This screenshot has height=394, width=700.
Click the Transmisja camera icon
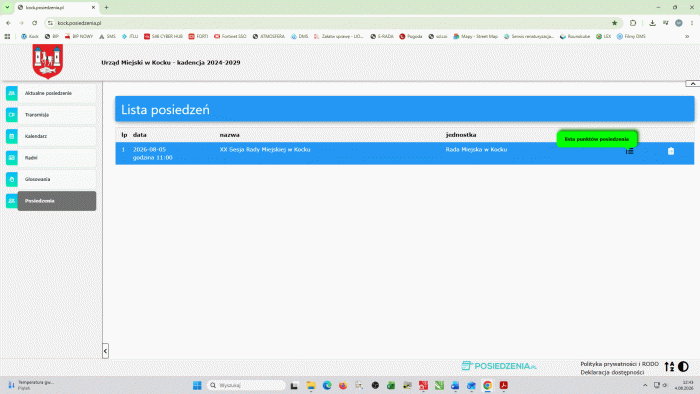tap(12, 115)
